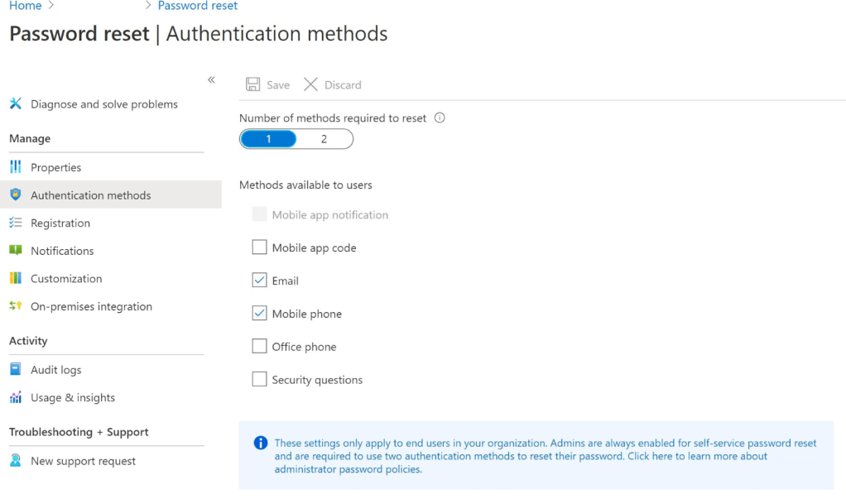The height and width of the screenshot is (504, 846).
Task: Enable the Mobile app code checkbox
Action: click(x=260, y=247)
